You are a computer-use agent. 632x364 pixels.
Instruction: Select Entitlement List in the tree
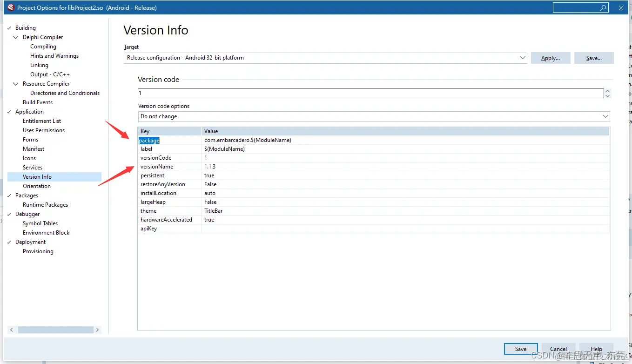pyautogui.click(x=42, y=121)
